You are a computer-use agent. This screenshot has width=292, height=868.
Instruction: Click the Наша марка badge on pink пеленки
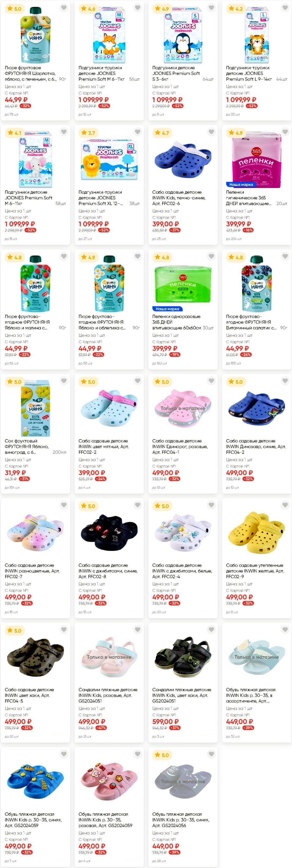(x=241, y=185)
